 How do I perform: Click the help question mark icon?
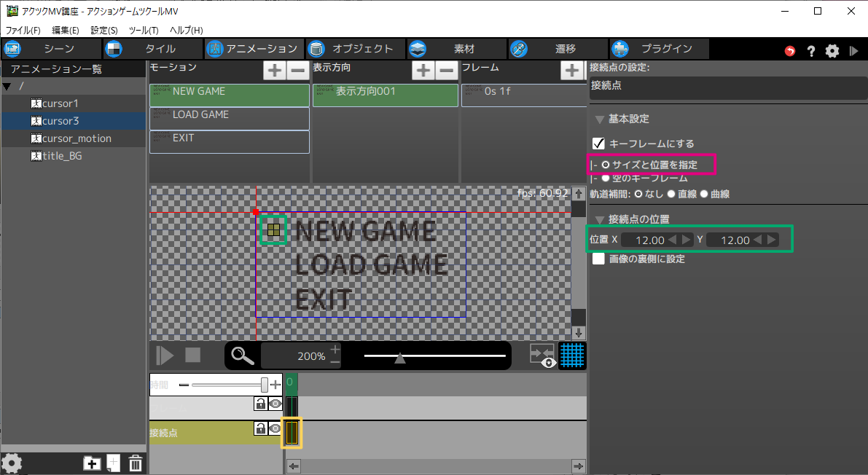coord(810,50)
